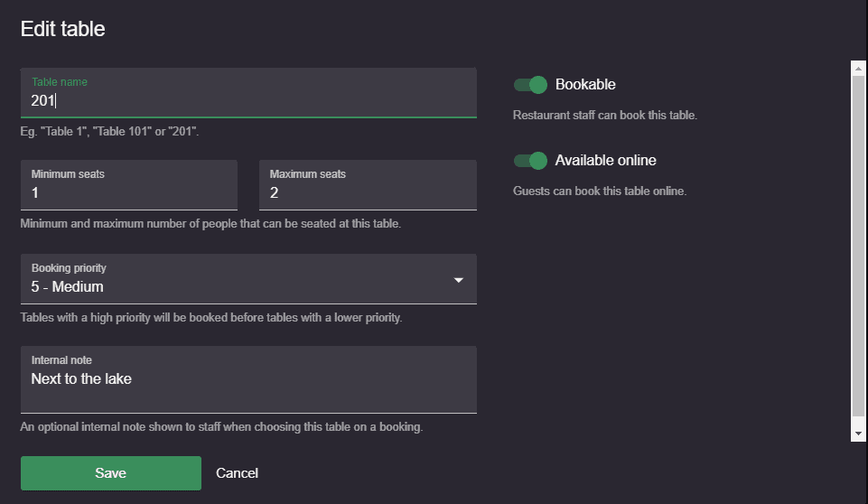The image size is (868, 504).
Task: Click the scrollbar down arrow
Action: (858, 434)
